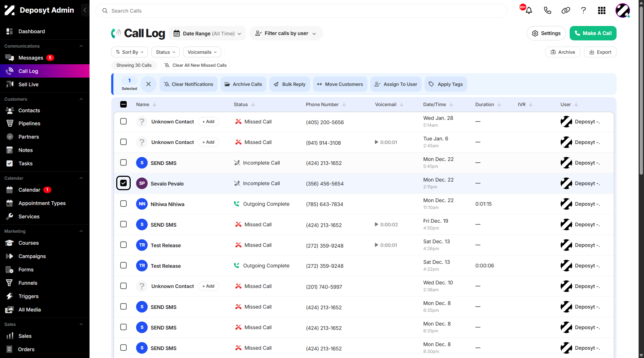Click the Deposyt logo icon

pyautogui.click(x=10, y=10)
